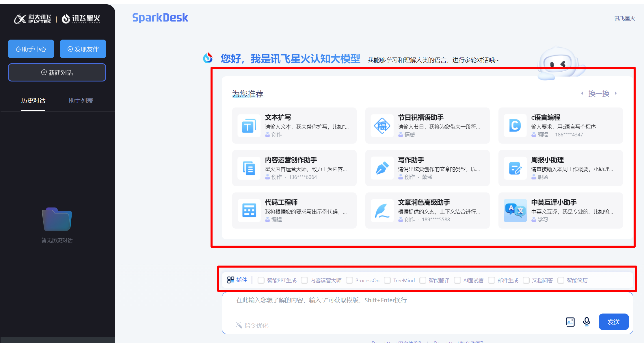This screenshot has height=343, width=644.
Task: Click the 为您推荐 section heading
Action: 248,94
